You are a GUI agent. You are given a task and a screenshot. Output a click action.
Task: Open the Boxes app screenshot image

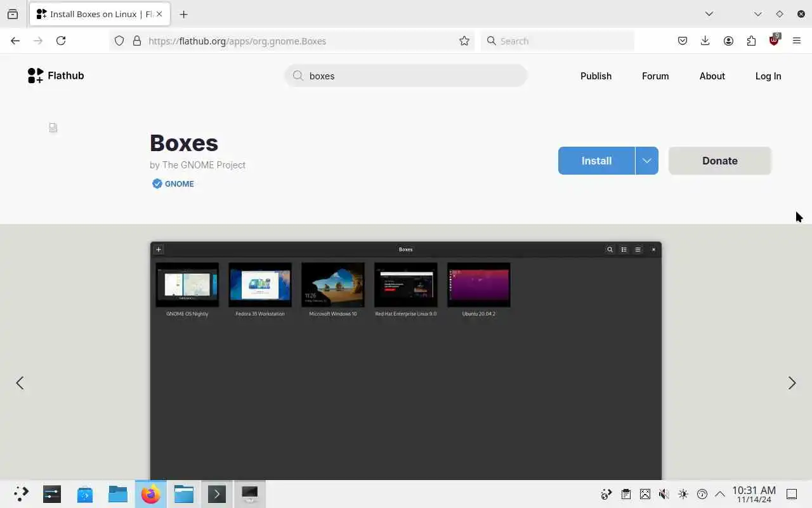(406, 361)
